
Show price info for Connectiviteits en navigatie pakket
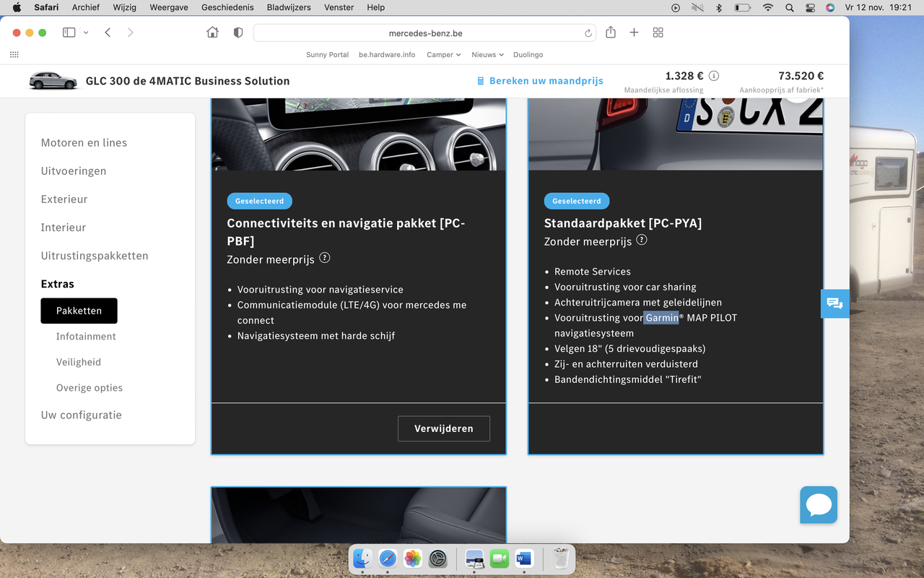325,258
